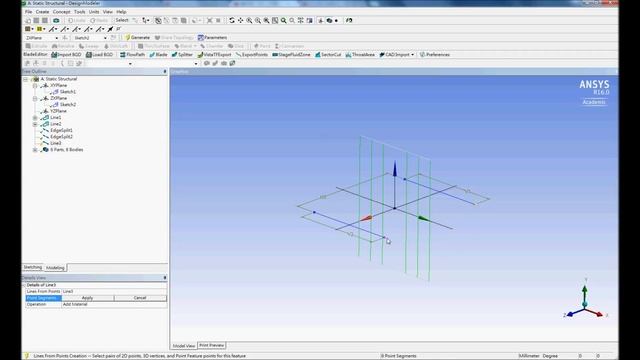Image resolution: width=640 pixels, height=360 pixels.
Task: Select Line3 in the tree outline
Action: click(x=56, y=143)
